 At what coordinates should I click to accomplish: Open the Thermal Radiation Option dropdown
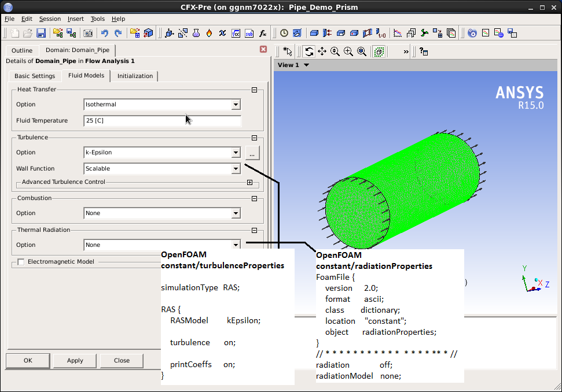(236, 245)
